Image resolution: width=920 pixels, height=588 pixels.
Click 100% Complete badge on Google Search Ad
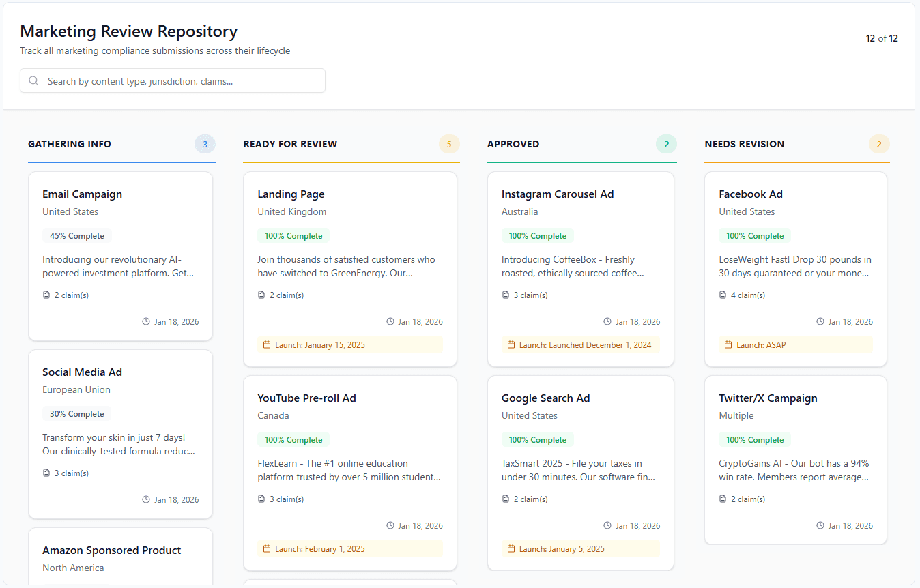(x=538, y=440)
